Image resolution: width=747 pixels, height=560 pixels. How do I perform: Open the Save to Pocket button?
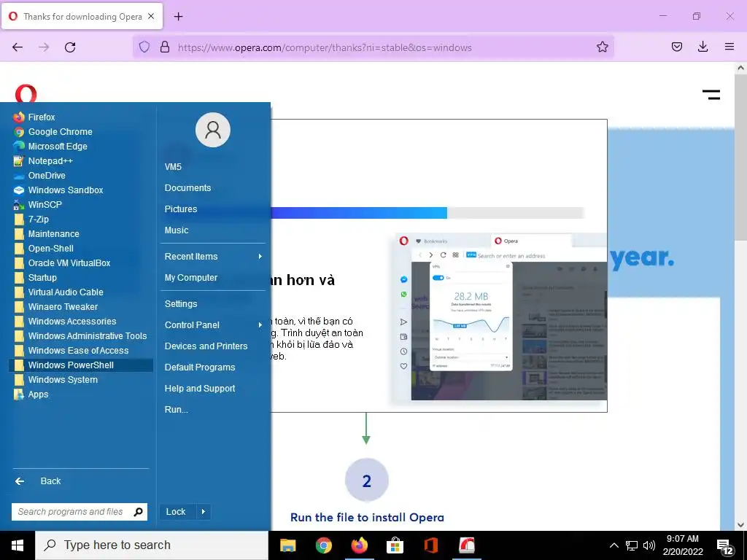click(x=676, y=47)
